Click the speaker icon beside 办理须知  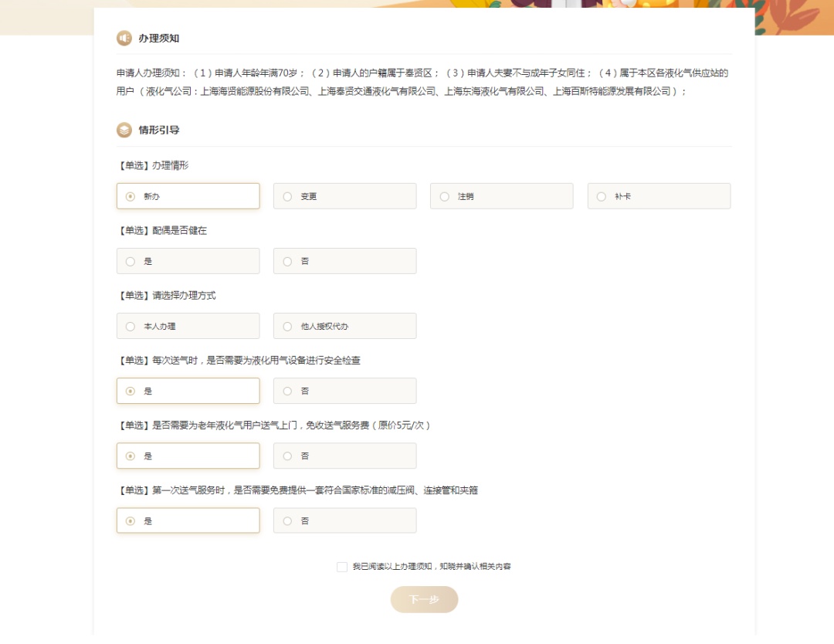(124, 39)
